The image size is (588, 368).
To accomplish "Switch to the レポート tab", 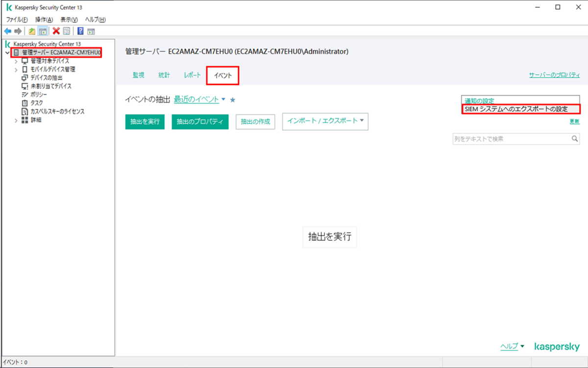I will point(193,75).
